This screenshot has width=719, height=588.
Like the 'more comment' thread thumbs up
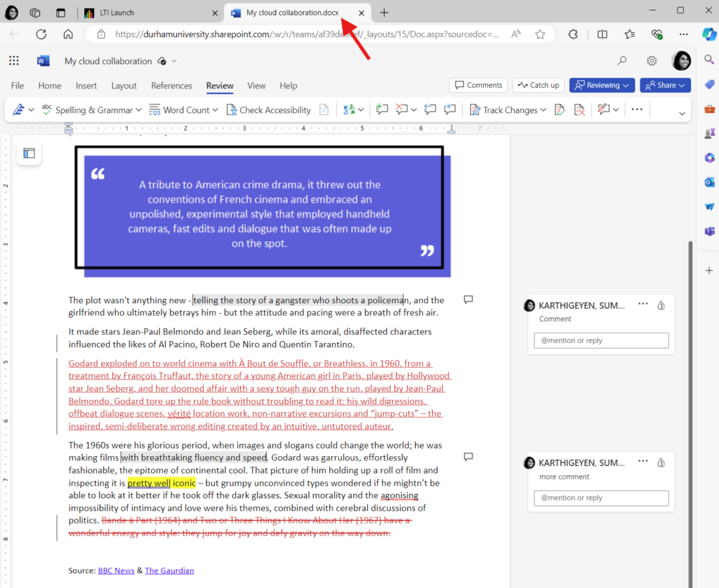[661, 462]
